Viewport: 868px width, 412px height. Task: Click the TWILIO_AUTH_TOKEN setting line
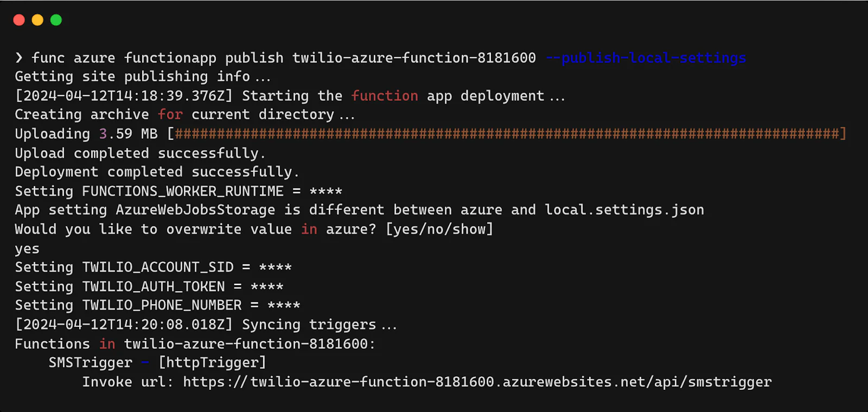click(149, 286)
